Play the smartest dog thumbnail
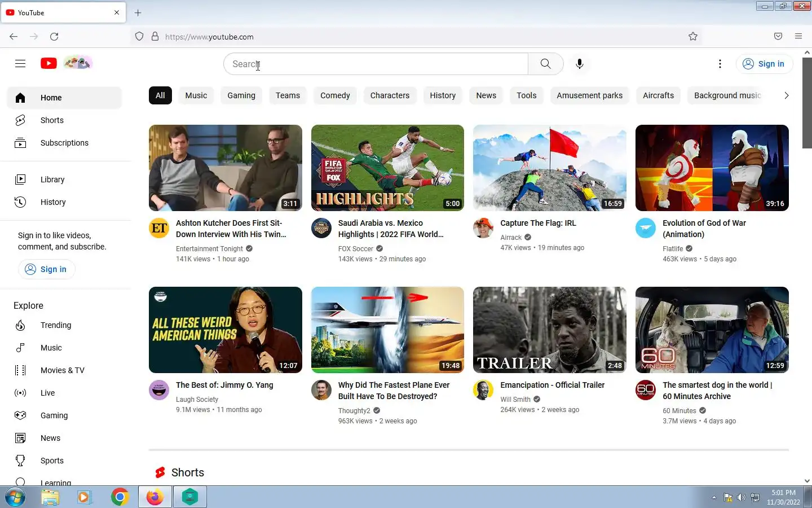 pyautogui.click(x=712, y=330)
